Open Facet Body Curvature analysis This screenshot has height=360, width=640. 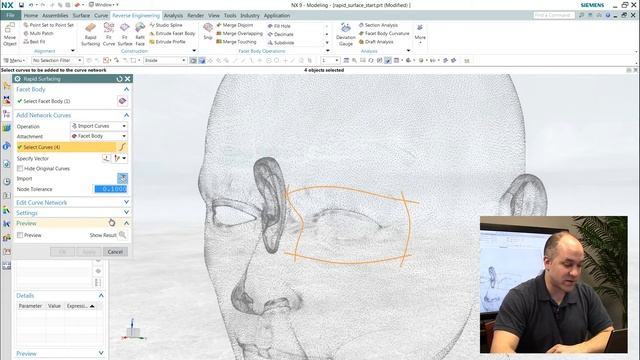(384, 33)
